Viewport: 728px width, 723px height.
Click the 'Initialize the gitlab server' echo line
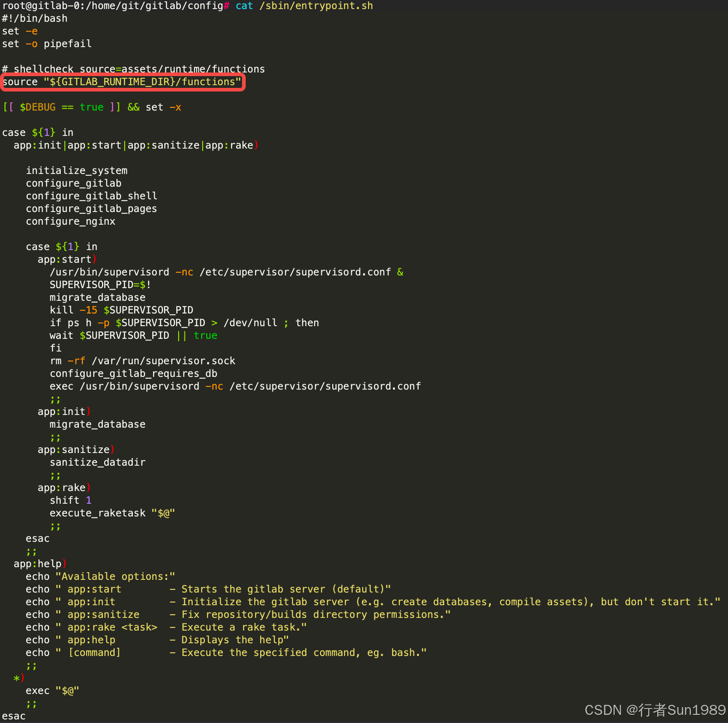coord(373,602)
